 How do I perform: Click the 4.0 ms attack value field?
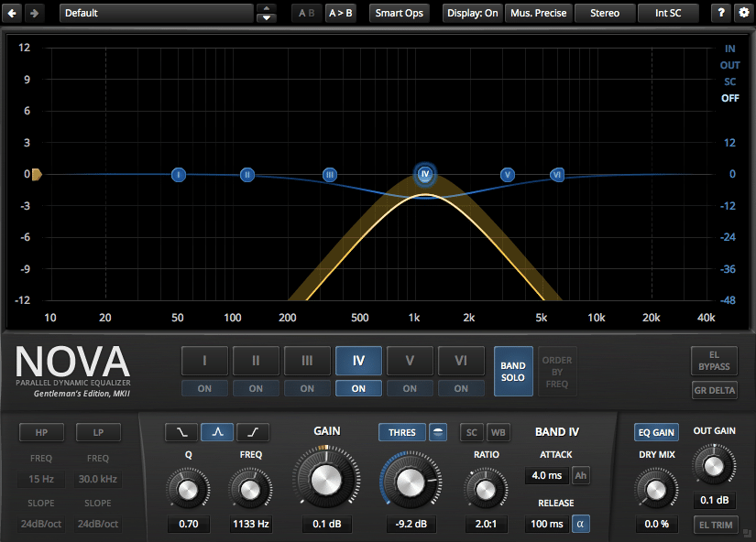pyautogui.click(x=547, y=475)
